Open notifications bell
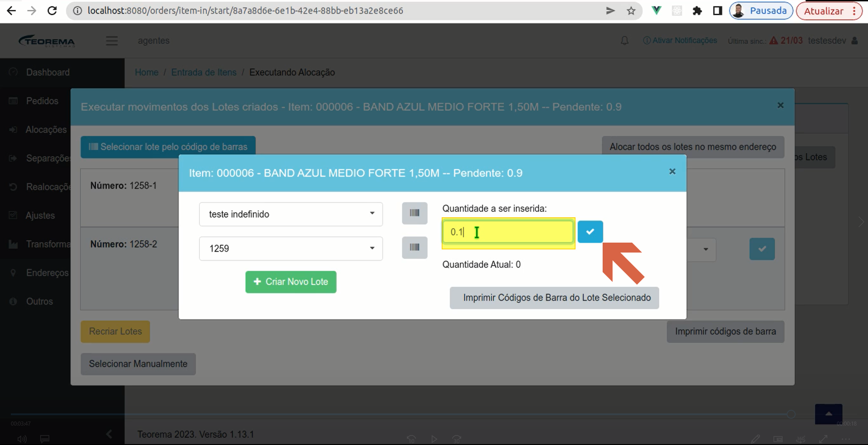Image resolution: width=868 pixels, height=445 pixels. [x=624, y=41]
